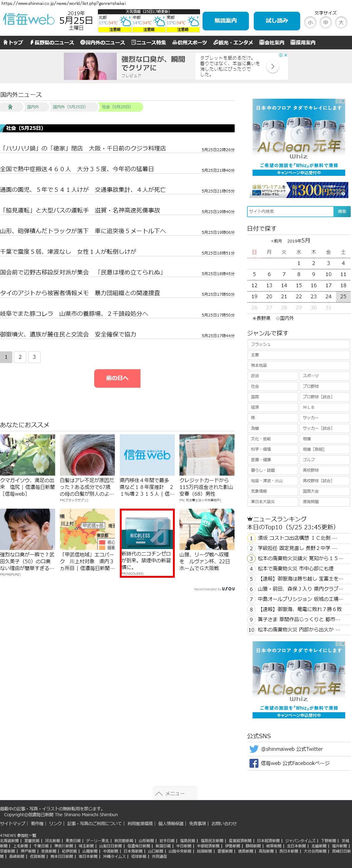Open the 山雅 soccer player thumbnail

coord(207,529)
